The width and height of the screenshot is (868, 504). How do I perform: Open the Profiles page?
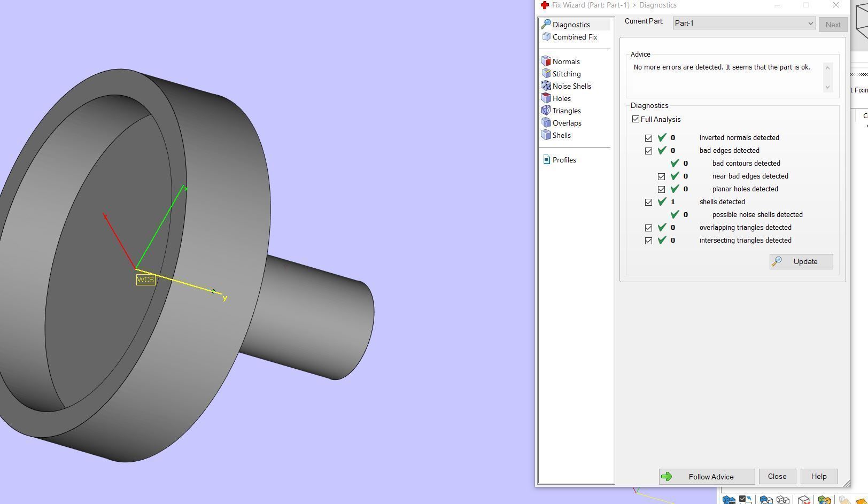(x=564, y=160)
